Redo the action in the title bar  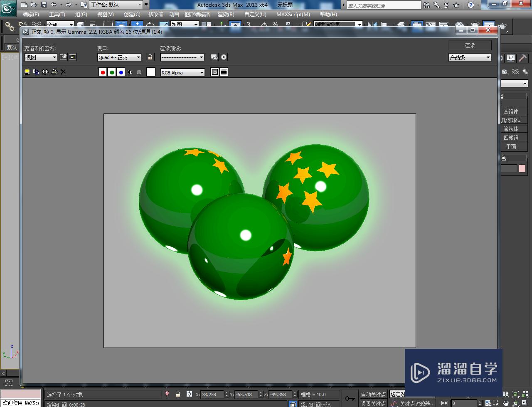(x=69, y=5)
